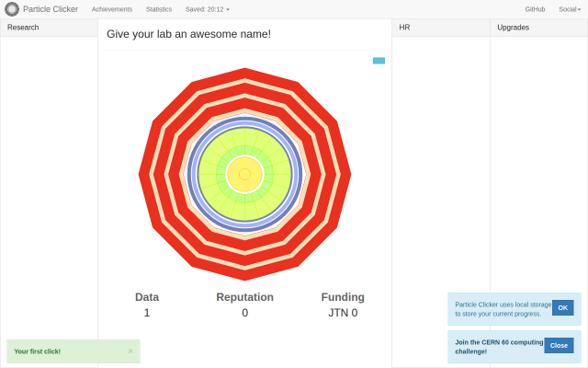Screen dimensions: 588x368
Task: Open the CERN 60 computing challenge link
Action: click(x=499, y=347)
